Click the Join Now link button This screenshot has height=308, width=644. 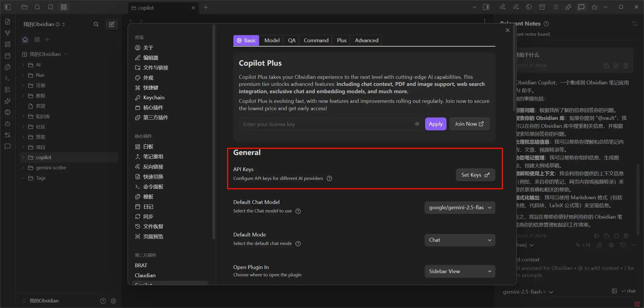pyautogui.click(x=469, y=124)
